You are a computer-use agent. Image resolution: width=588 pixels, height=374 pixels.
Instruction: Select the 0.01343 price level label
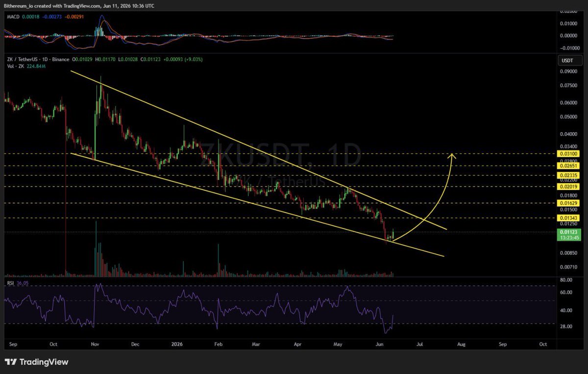(568, 217)
